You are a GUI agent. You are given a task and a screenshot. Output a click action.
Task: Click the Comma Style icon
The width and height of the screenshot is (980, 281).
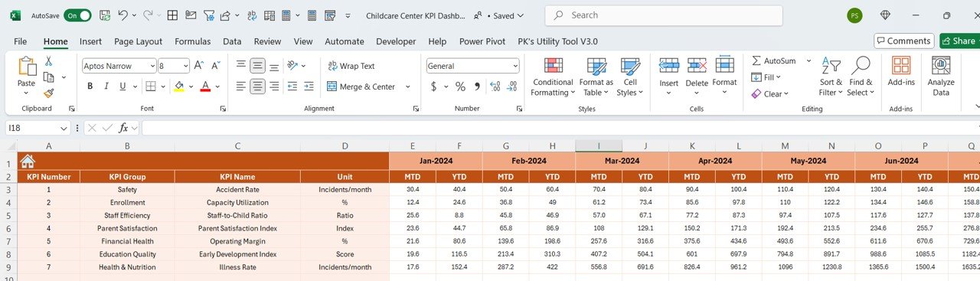(x=478, y=87)
